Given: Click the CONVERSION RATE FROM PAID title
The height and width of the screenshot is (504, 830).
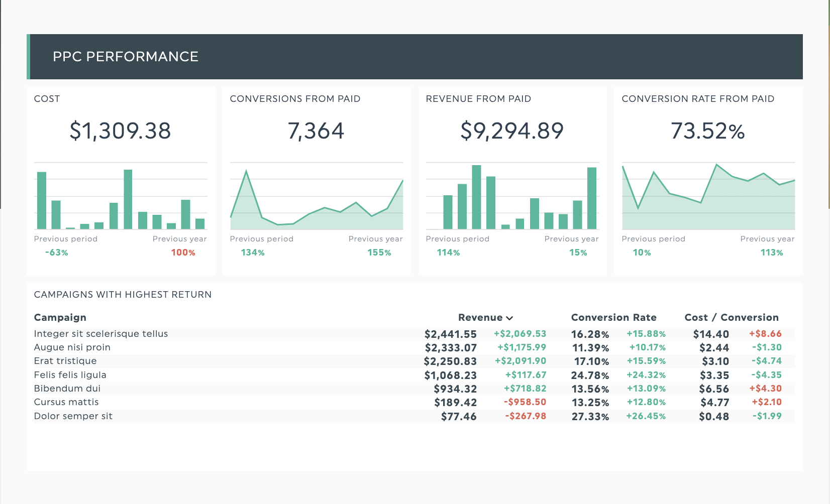Looking at the screenshot, I should coord(698,99).
